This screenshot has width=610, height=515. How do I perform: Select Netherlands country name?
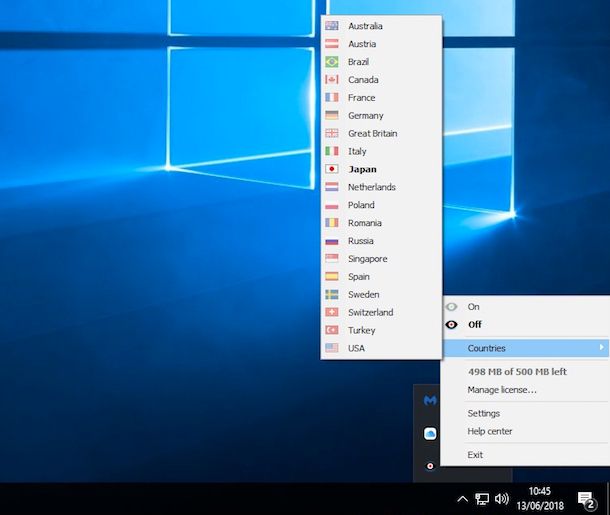(x=372, y=187)
